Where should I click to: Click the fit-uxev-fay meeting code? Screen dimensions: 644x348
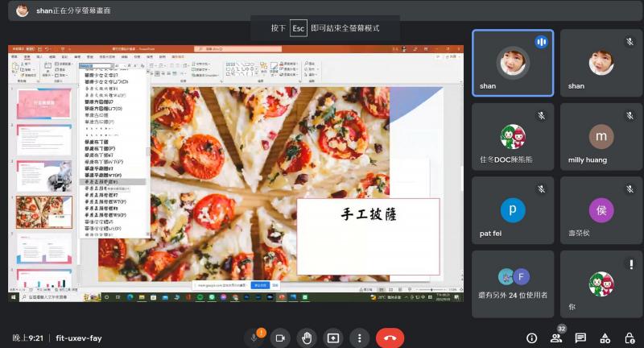point(78,338)
